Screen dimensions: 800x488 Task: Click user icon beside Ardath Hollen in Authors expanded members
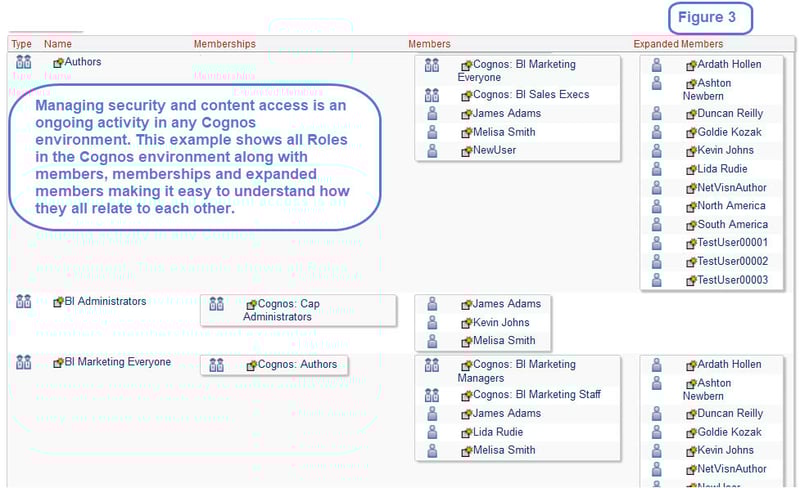pyautogui.click(x=657, y=65)
